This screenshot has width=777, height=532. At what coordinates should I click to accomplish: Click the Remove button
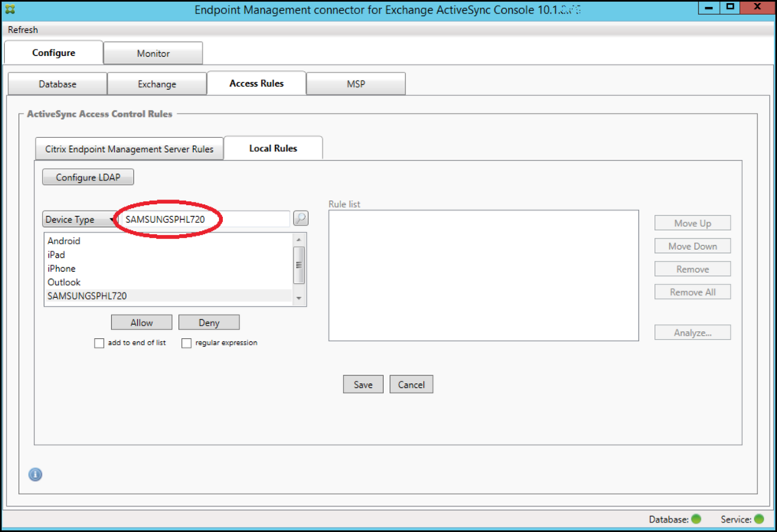[693, 269]
